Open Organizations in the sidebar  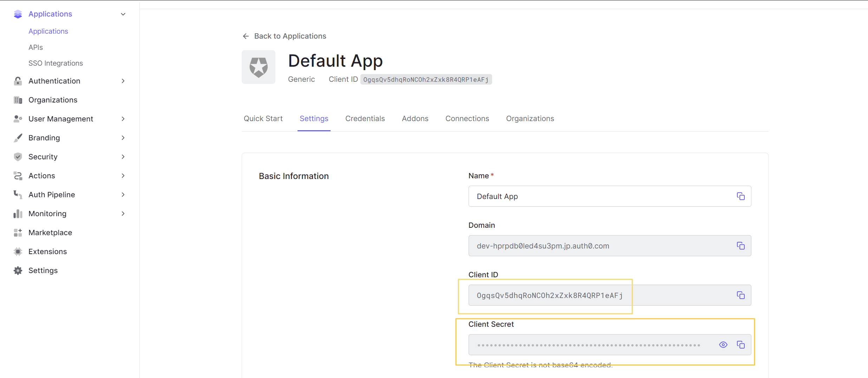53,100
